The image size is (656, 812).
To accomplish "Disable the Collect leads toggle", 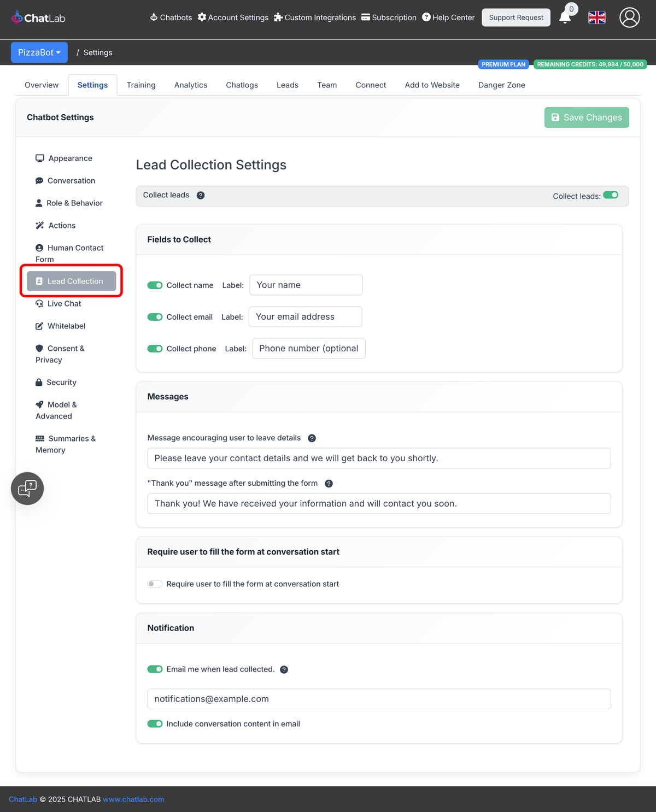I will [x=611, y=195].
